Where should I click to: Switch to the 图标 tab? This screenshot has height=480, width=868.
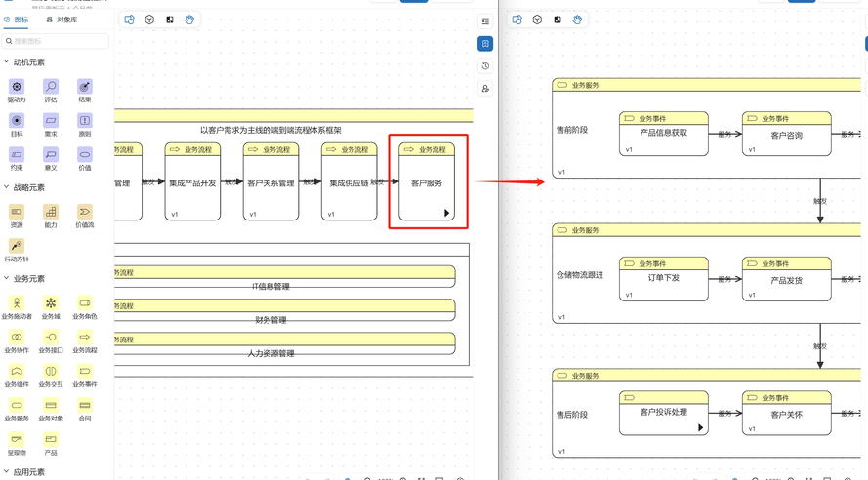tap(17, 20)
